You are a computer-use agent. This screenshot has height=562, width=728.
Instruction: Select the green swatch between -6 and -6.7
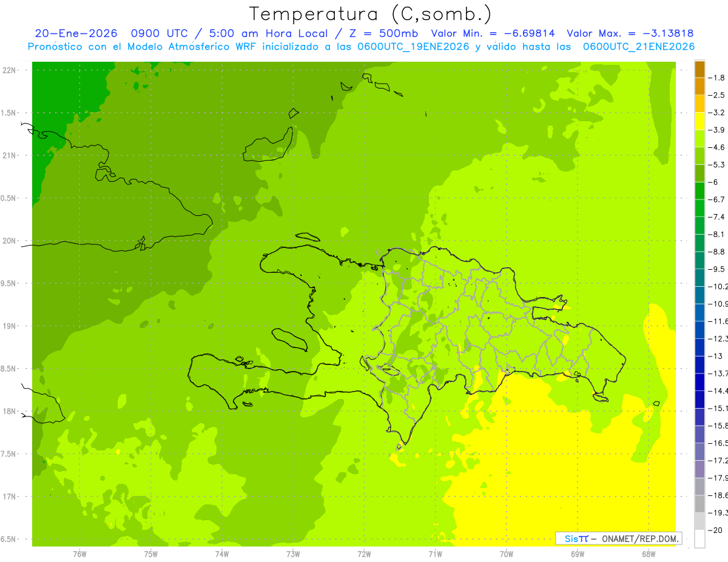699,191
